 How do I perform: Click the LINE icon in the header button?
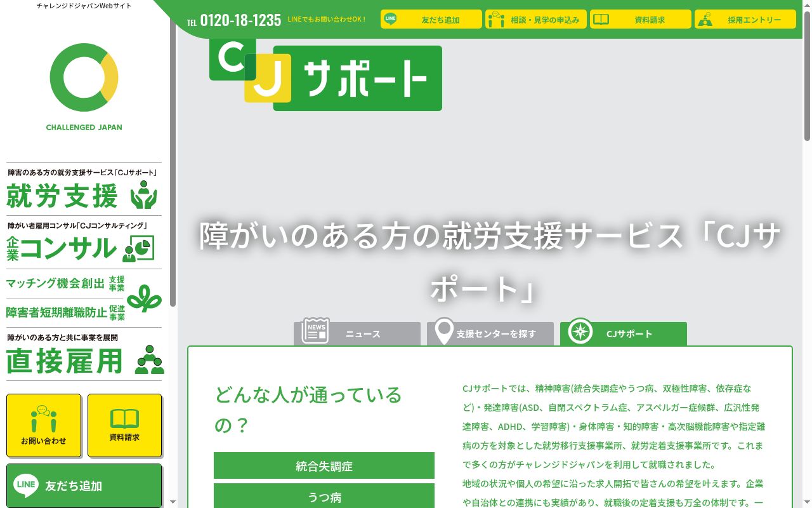click(391, 19)
